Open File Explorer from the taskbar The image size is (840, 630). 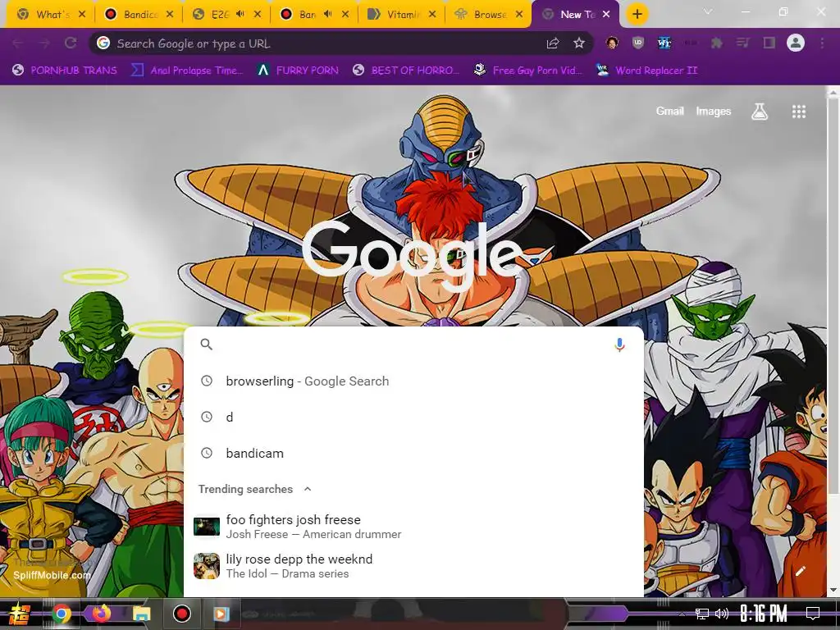coord(141,614)
